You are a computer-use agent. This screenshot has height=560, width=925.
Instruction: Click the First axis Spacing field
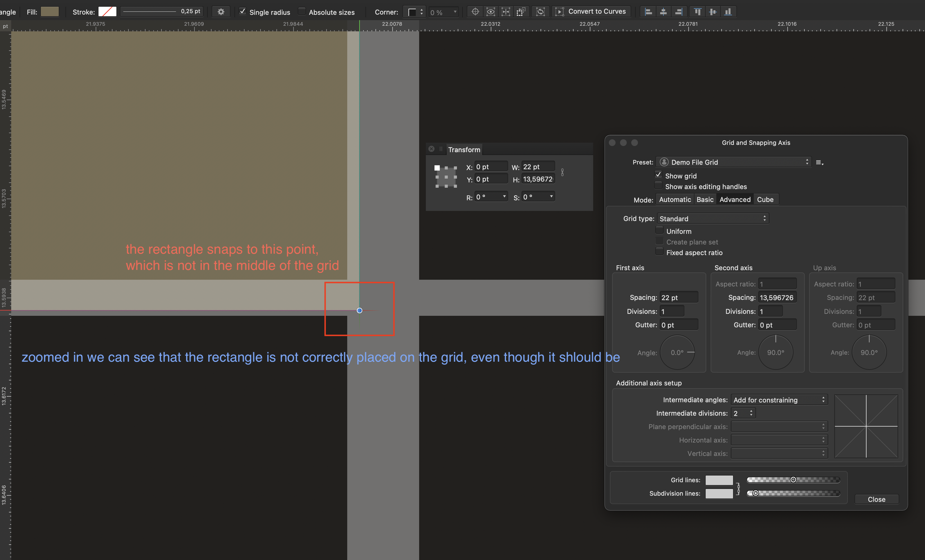tap(679, 297)
